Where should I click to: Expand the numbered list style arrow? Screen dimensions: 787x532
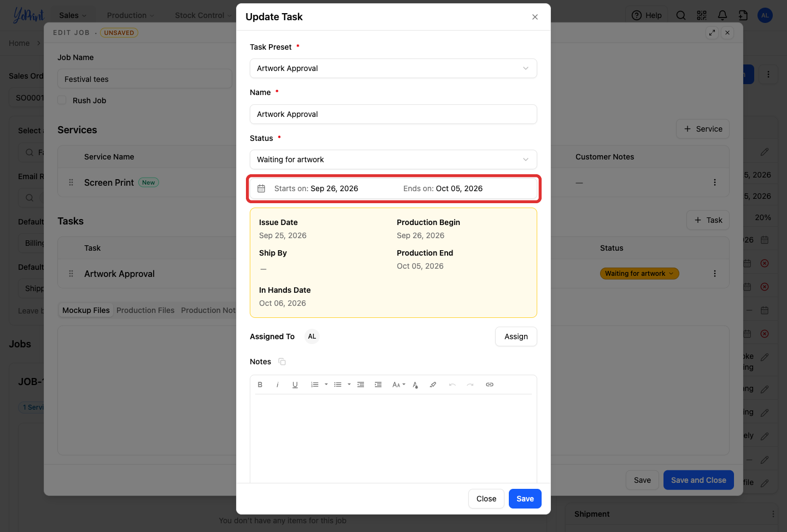[x=326, y=385]
